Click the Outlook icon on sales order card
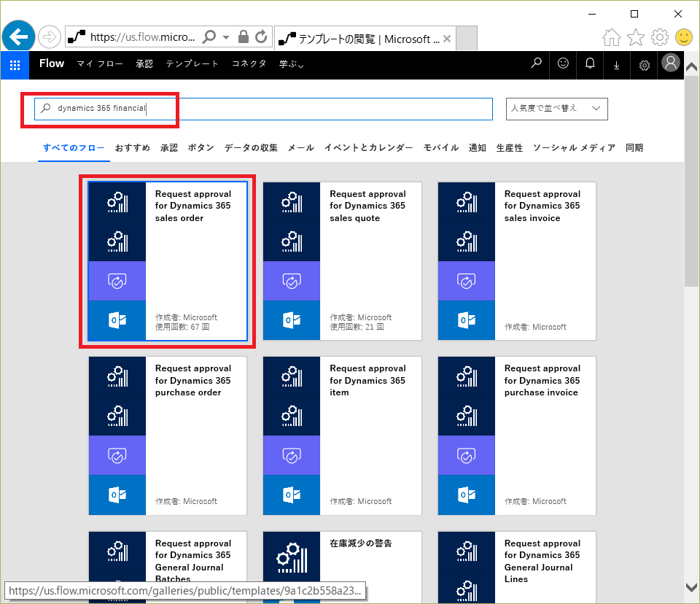The height and width of the screenshot is (604, 700). click(x=117, y=320)
